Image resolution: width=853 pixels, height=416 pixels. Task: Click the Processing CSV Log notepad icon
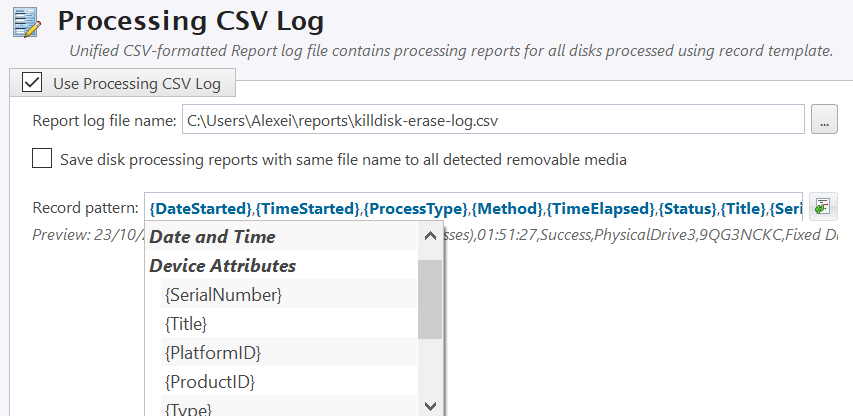tap(24, 22)
